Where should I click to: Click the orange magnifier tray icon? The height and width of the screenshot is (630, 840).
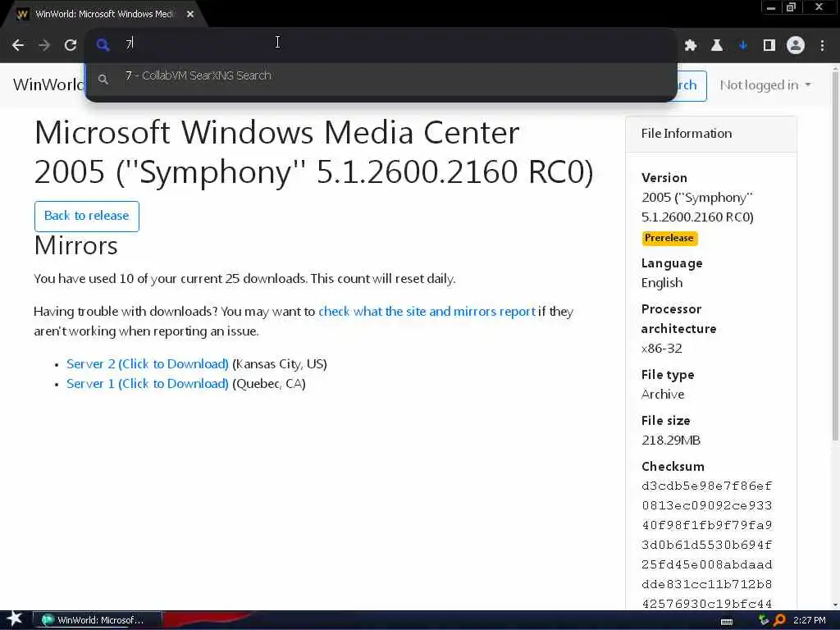[779, 620]
